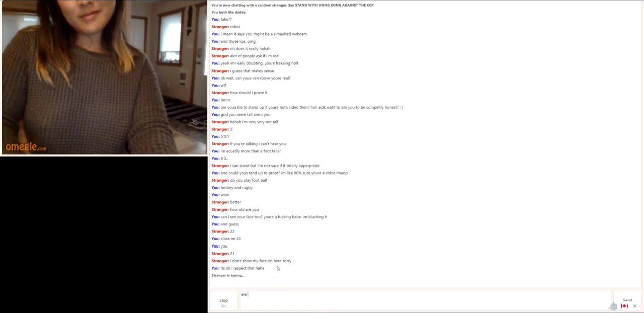Viewport: 644px width, 313px height.
Task: Click the Send message button
Action: click(x=627, y=300)
